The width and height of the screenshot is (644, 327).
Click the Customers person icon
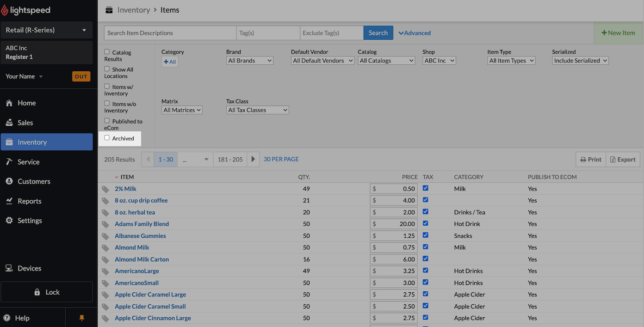pyautogui.click(x=9, y=181)
